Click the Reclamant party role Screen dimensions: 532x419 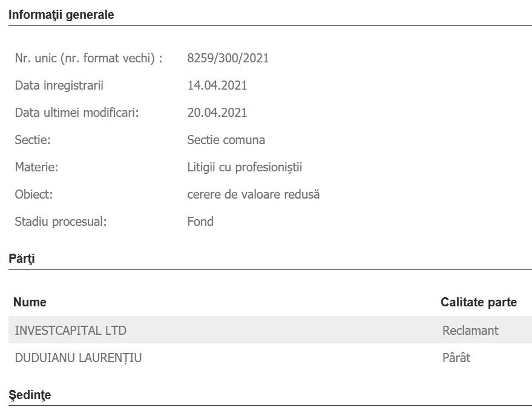(x=470, y=331)
